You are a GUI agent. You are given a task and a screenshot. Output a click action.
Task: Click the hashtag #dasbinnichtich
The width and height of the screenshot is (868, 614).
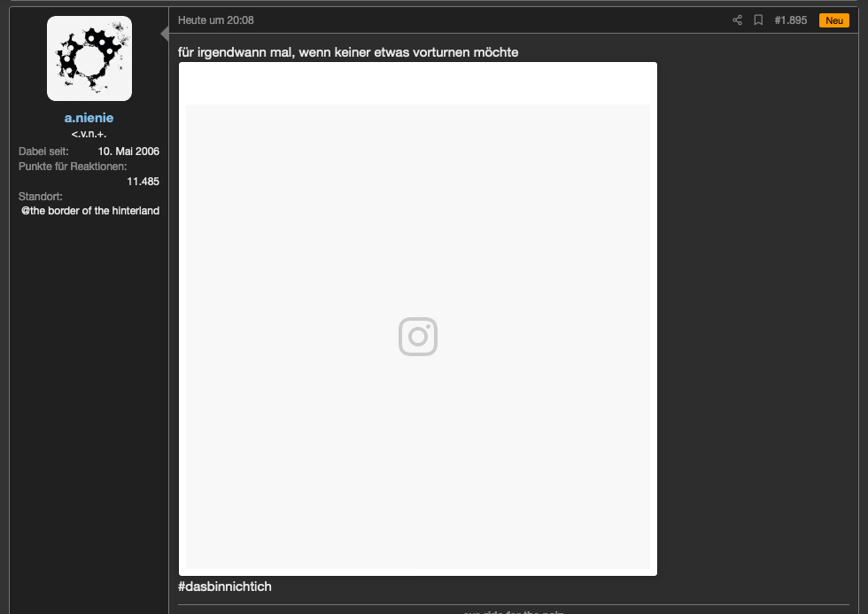[225, 587]
